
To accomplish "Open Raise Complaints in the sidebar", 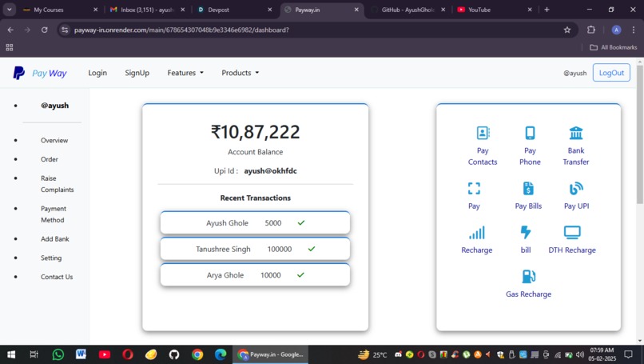I will 57,184.
